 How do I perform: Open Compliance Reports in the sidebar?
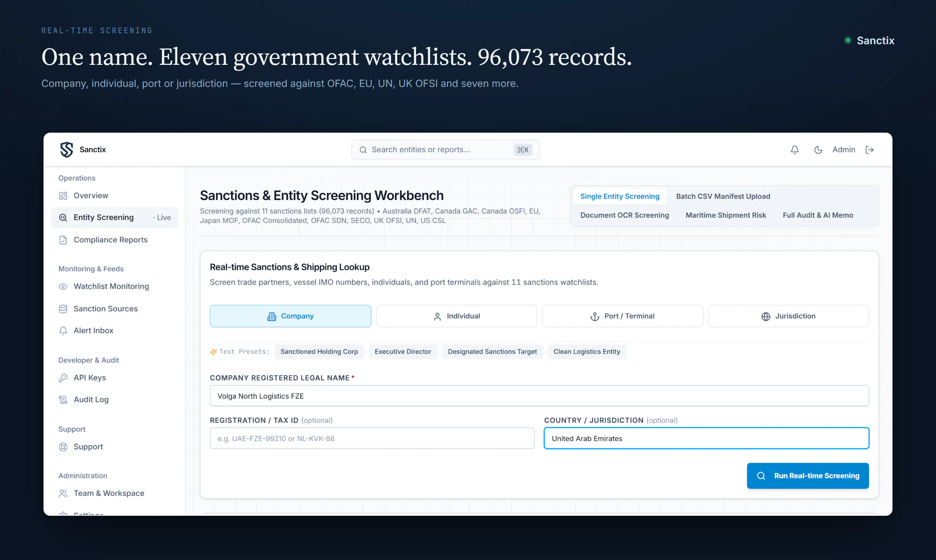pyautogui.click(x=115, y=240)
